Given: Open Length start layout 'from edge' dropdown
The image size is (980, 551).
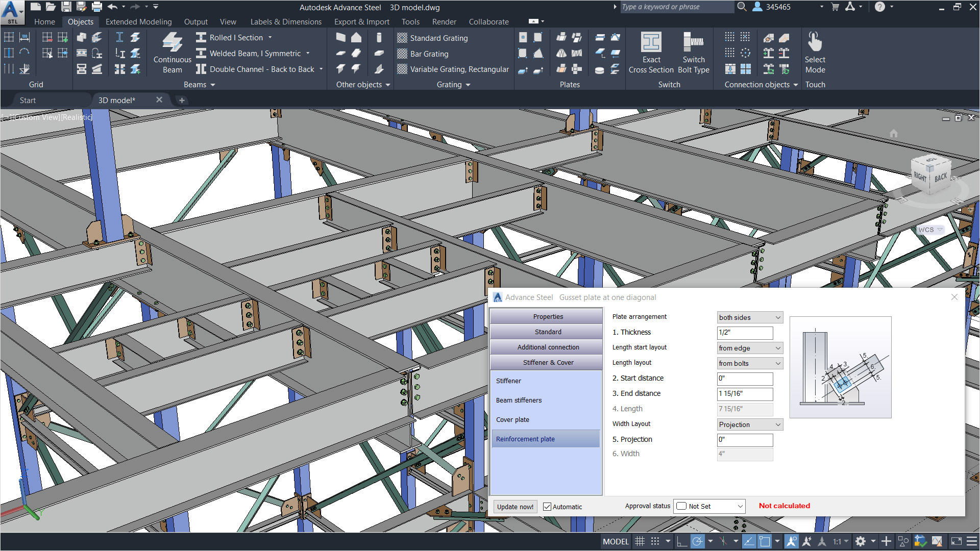Looking at the screenshot, I should 750,348.
